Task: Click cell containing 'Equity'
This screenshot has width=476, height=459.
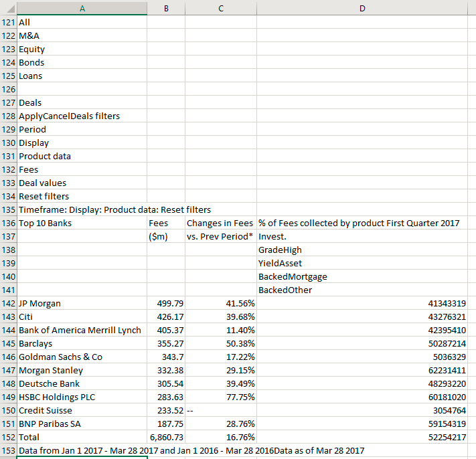Action: click(82, 49)
